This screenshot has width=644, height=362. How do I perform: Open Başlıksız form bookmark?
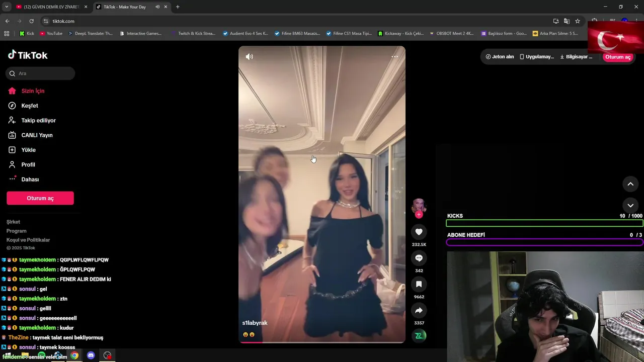[x=504, y=34]
